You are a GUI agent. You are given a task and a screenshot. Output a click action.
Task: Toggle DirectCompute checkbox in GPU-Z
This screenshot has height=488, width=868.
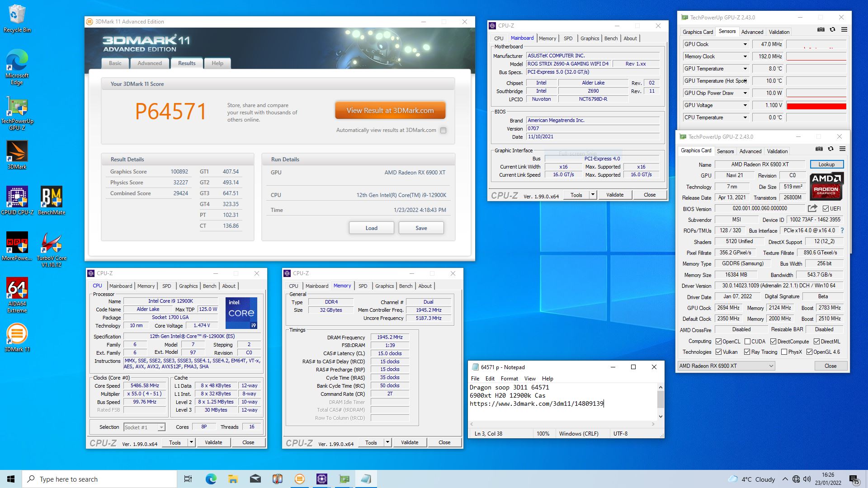pos(773,342)
